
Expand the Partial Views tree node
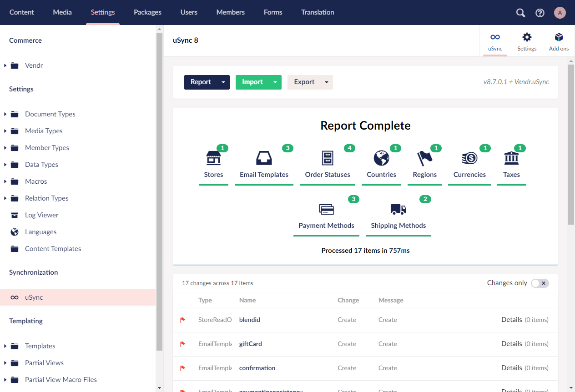[5, 363]
